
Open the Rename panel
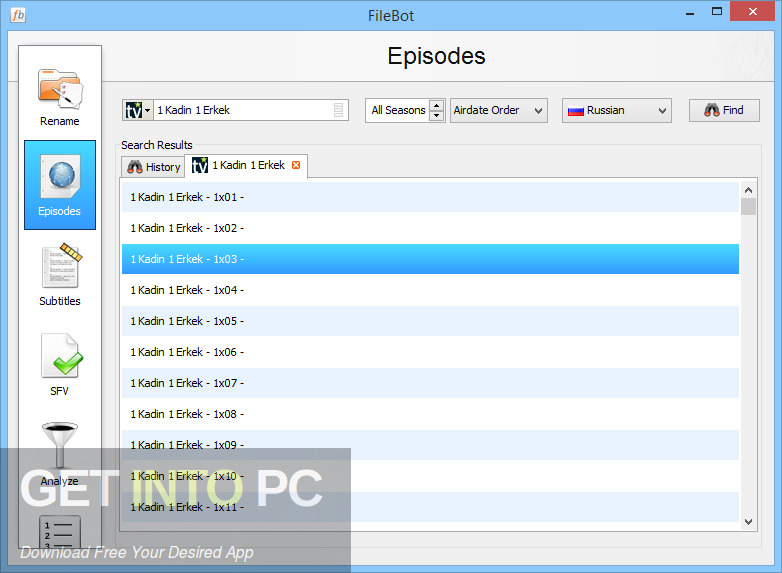coord(60,97)
